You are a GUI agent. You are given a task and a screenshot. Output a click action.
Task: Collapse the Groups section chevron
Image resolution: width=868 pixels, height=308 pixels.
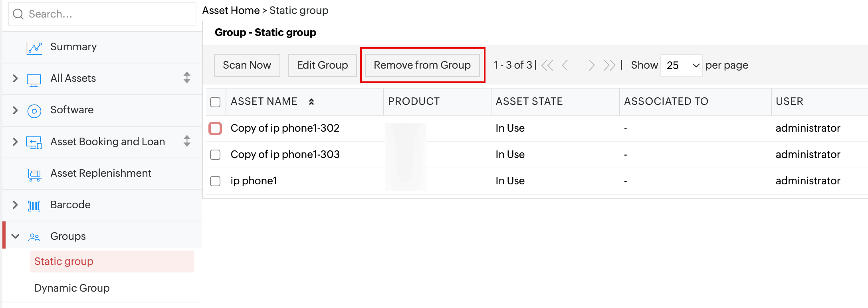[15, 236]
